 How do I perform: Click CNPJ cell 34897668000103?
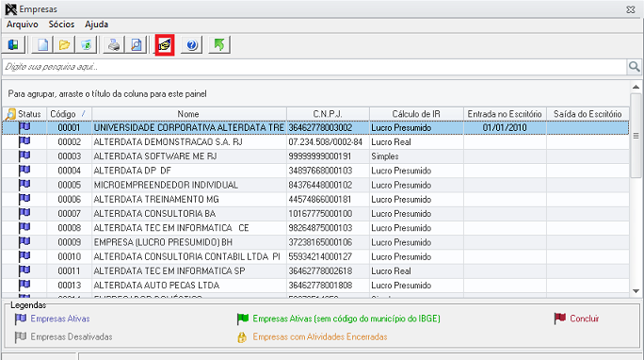click(x=328, y=171)
